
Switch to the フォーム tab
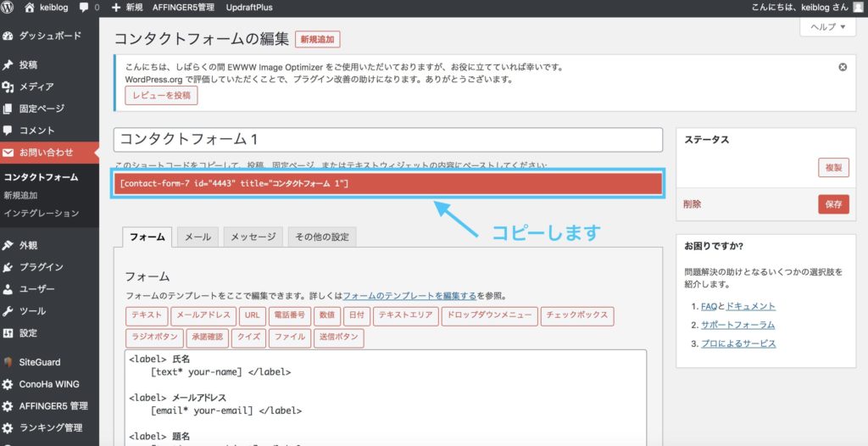pyautogui.click(x=147, y=237)
